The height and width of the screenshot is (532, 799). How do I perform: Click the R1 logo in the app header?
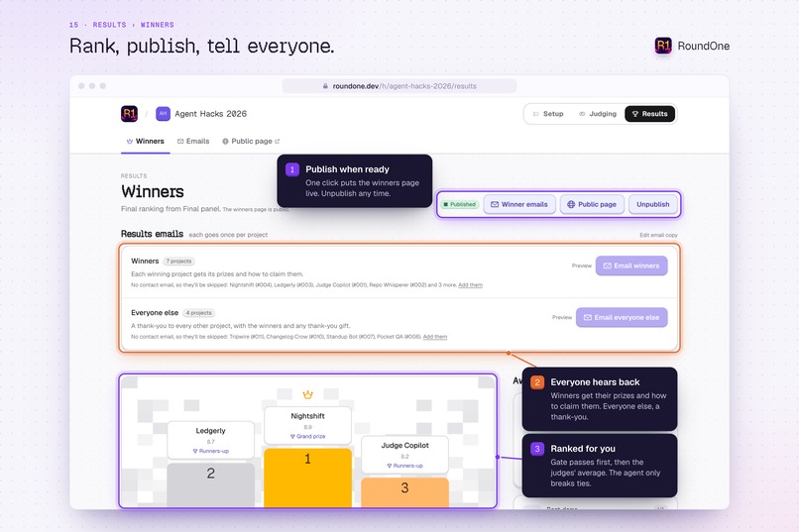click(x=129, y=114)
